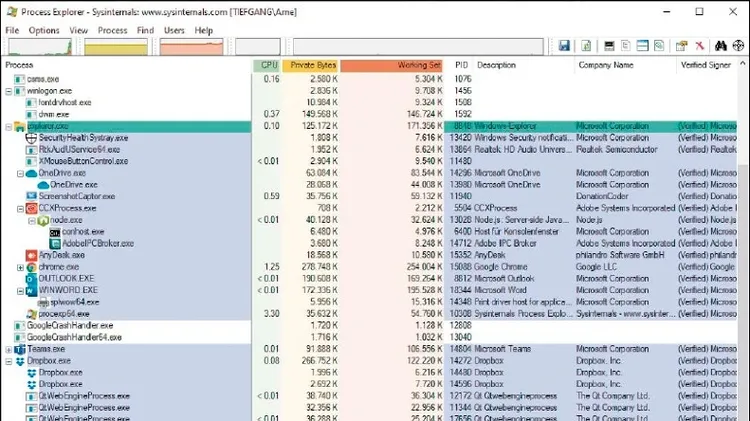Click the red X Kill Process icon
750x421 pixels.
(700, 46)
